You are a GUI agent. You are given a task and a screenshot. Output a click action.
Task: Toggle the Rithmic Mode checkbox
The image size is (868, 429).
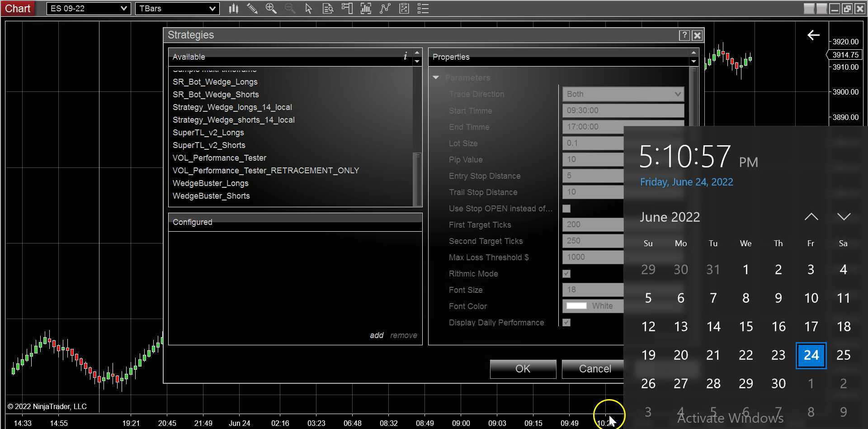566,274
